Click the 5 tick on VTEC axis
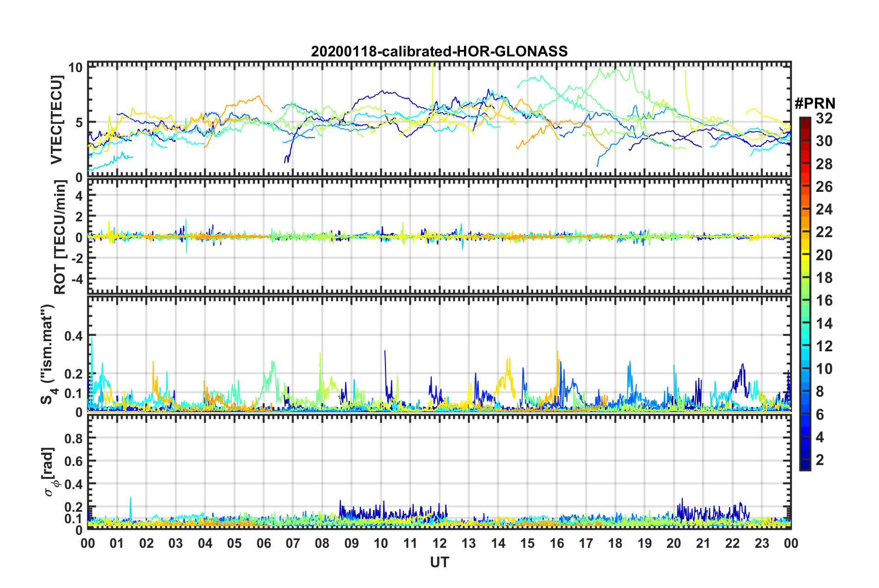Viewport: 879px width, 588px height. pos(79,122)
